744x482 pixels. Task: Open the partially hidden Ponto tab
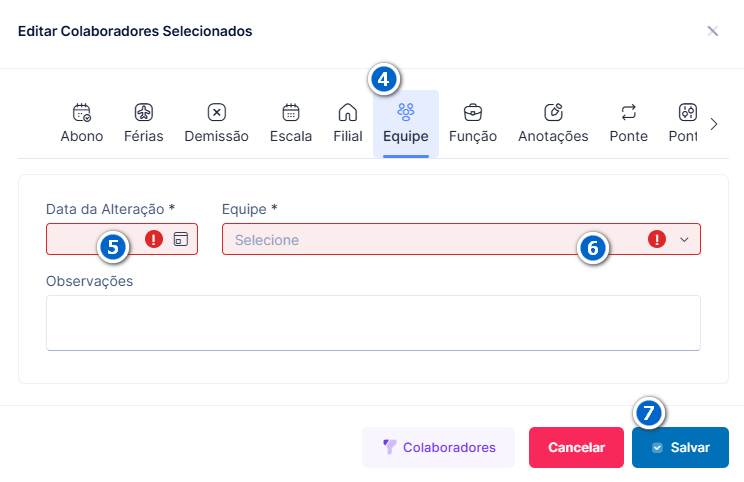tap(683, 124)
